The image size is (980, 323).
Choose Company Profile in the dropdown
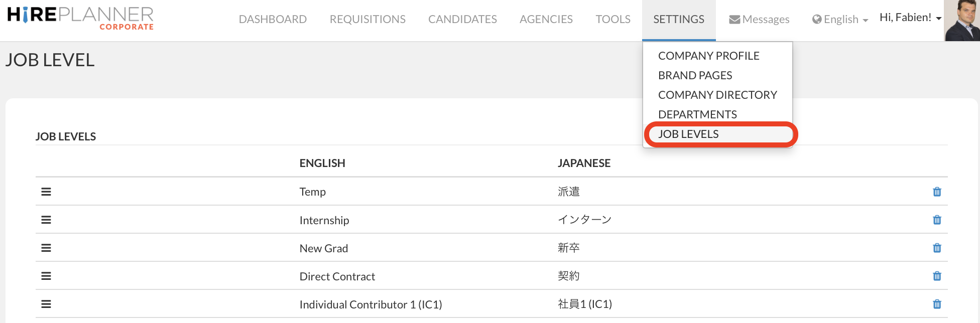(x=708, y=56)
